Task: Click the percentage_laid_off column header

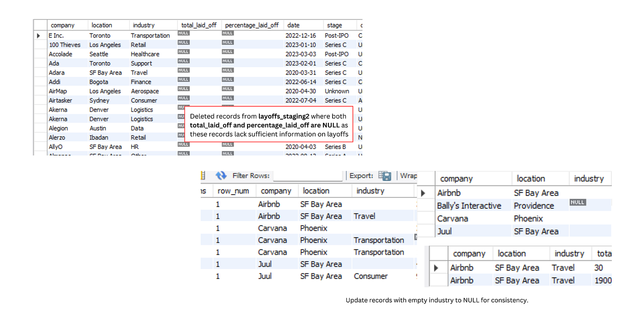Action: pos(252,25)
